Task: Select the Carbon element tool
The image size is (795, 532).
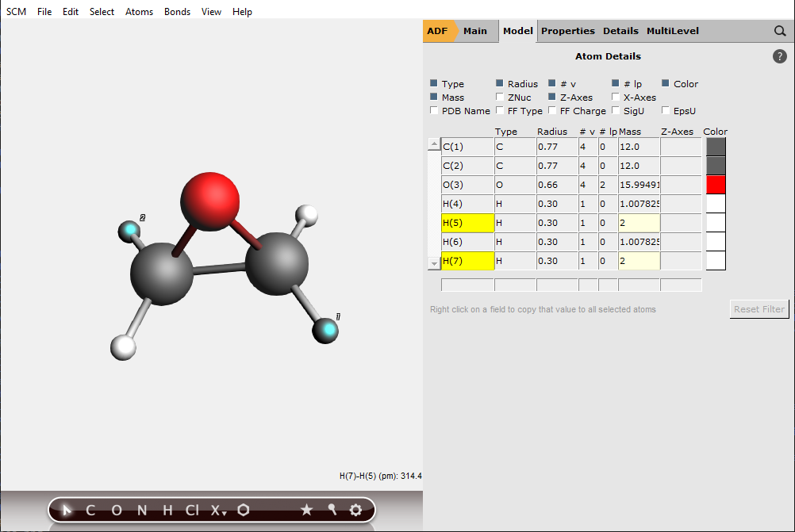Action: (x=90, y=511)
